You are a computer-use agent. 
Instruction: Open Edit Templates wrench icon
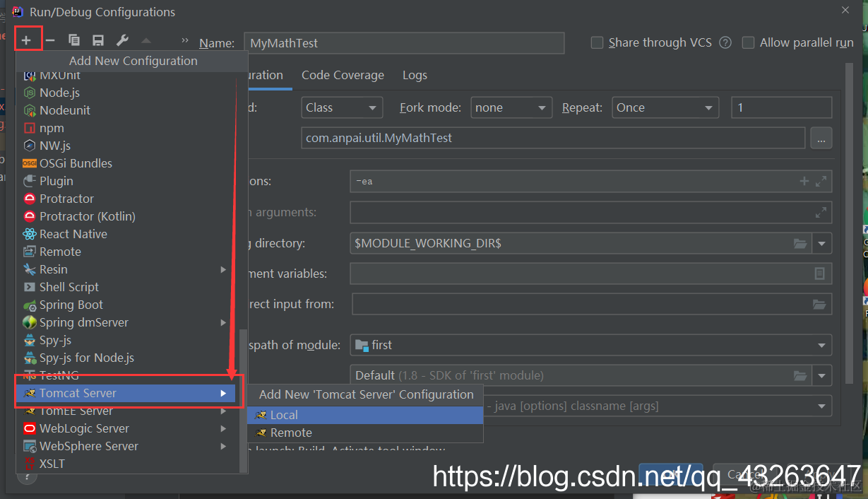(122, 40)
